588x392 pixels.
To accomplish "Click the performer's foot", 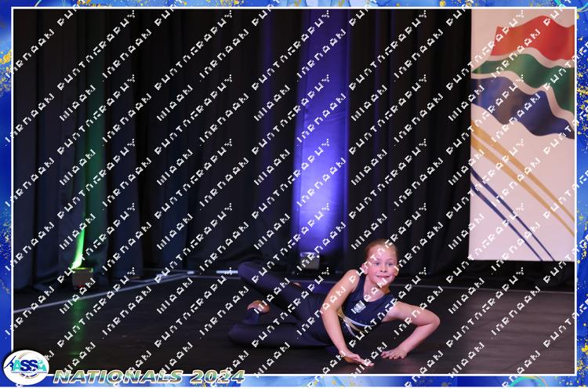I will [257, 307].
